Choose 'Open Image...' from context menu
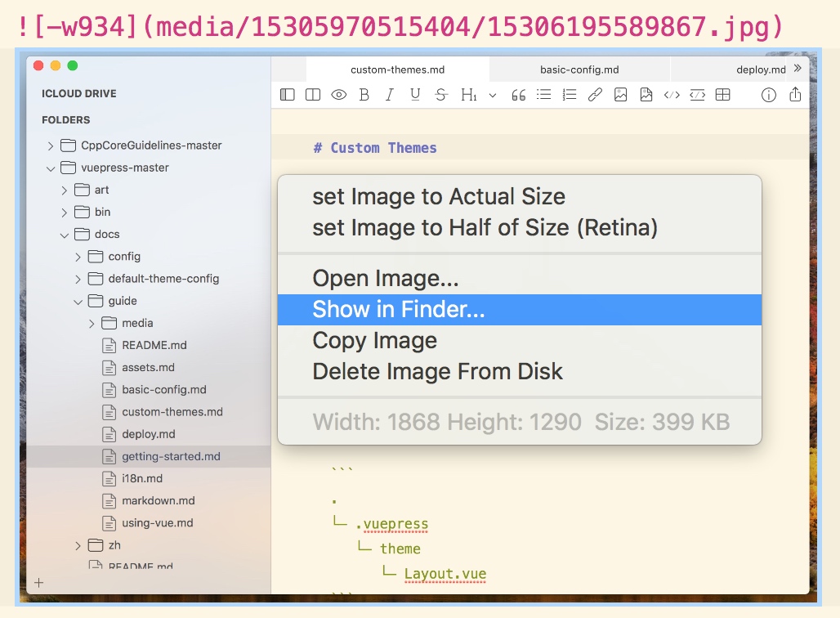This screenshot has width=840, height=618. pos(519,279)
